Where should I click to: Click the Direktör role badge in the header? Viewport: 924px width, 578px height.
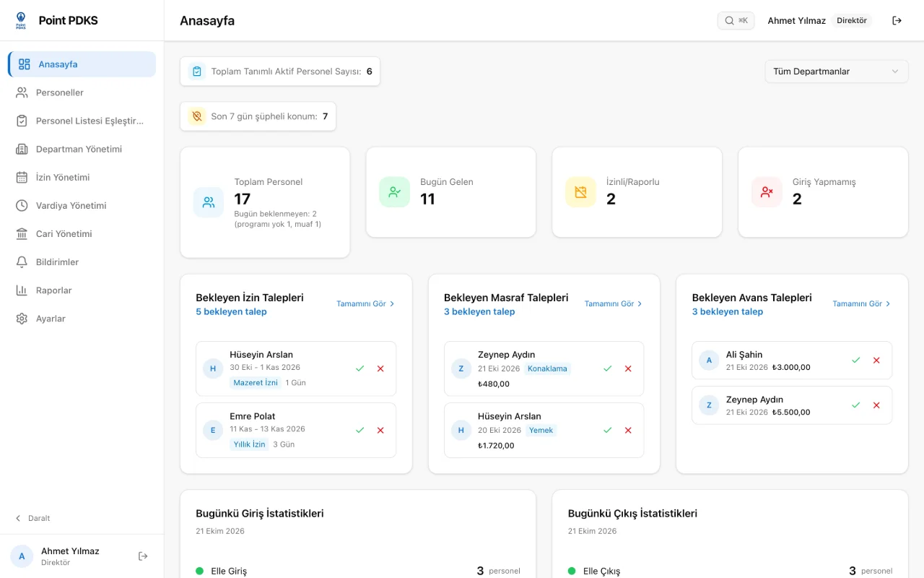[x=852, y=21]
